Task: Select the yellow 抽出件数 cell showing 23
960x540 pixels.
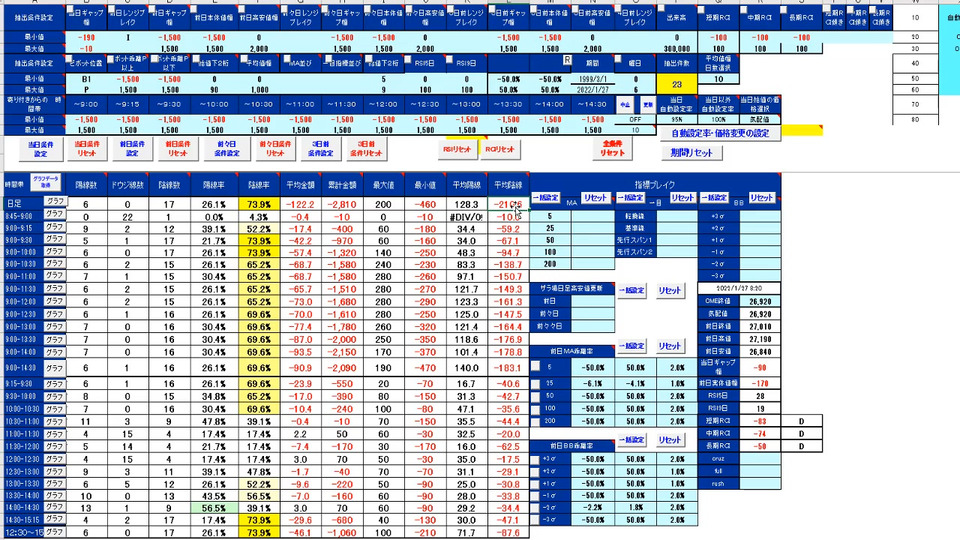Action: pyautogui.click(x=677, y=84)
